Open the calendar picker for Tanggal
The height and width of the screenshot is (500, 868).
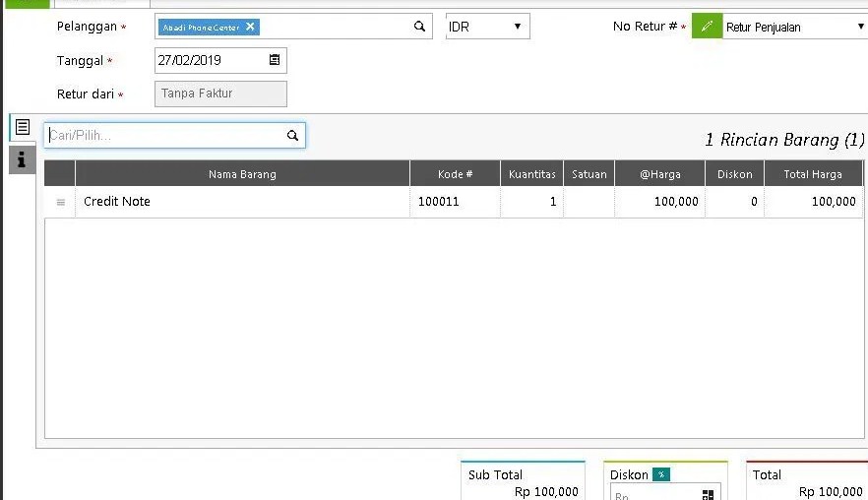tap(275, 60)
